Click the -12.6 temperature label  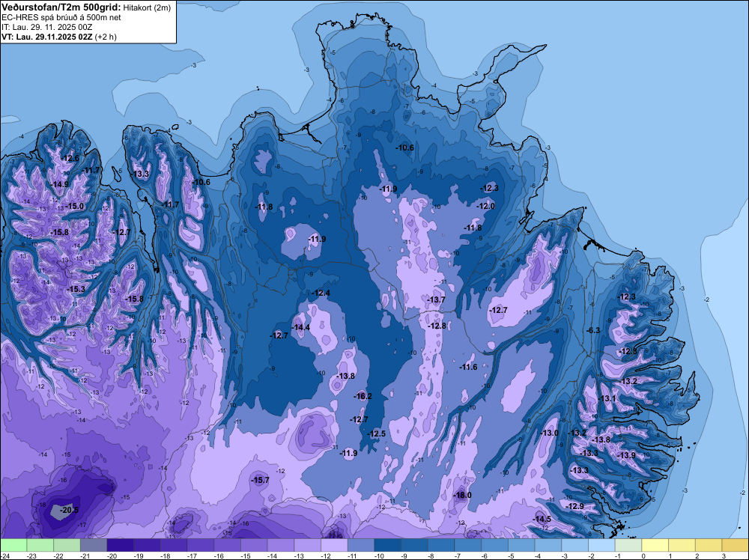tap(70, 159)
